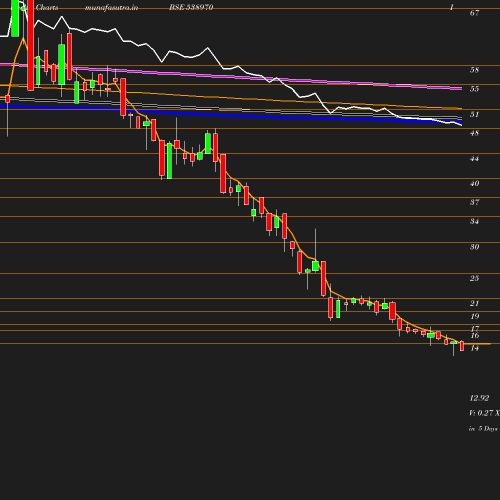Select the 34 price axis label
The width and height of the screenshot is (500, 500).
coord(474,221)
